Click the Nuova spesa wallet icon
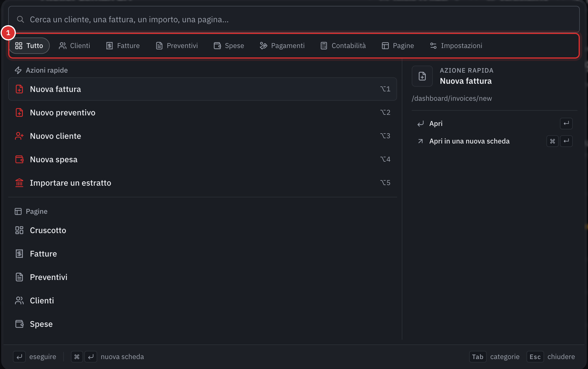Image resolution: width=588 pixels, height=369 pixels. click(19, 159)
